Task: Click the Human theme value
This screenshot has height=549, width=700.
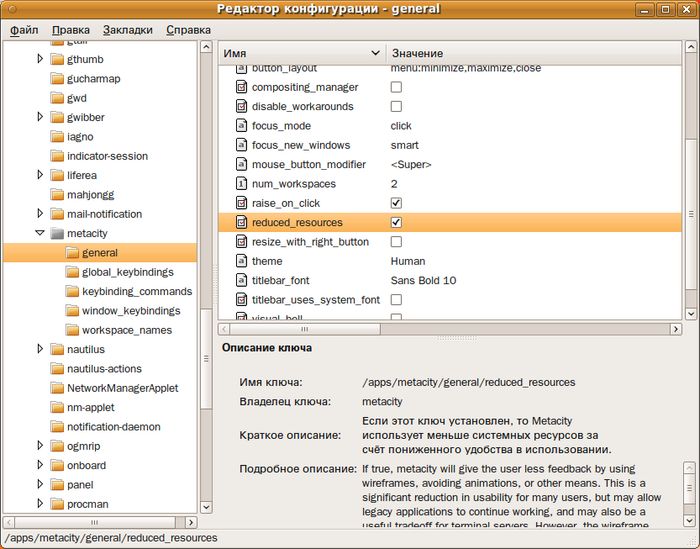Action: click(408, 261)
